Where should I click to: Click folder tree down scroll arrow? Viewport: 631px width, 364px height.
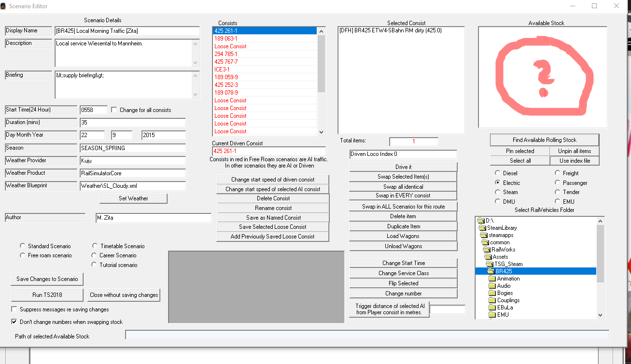click(601, 315)
